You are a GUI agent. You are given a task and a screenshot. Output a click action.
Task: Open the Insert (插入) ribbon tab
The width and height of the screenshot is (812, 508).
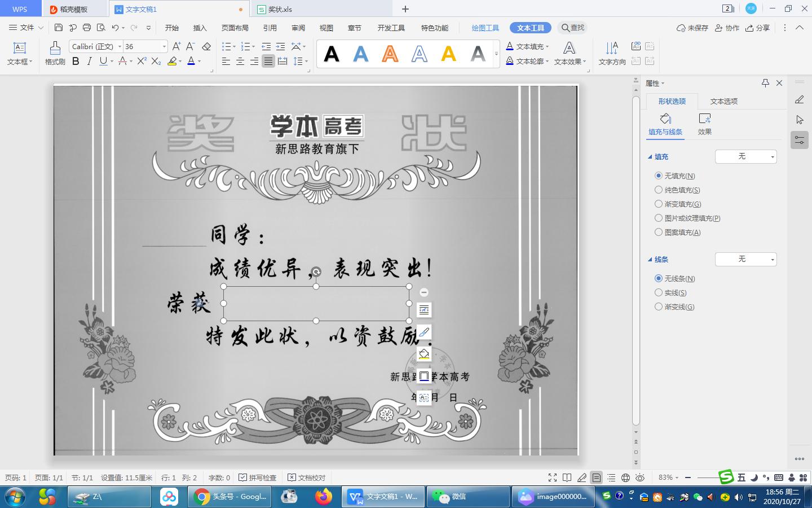(x=200, y=28)
